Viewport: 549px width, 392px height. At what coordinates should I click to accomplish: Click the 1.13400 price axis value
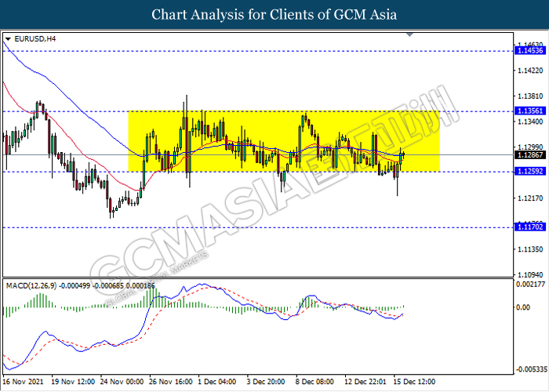pos(530,122)
